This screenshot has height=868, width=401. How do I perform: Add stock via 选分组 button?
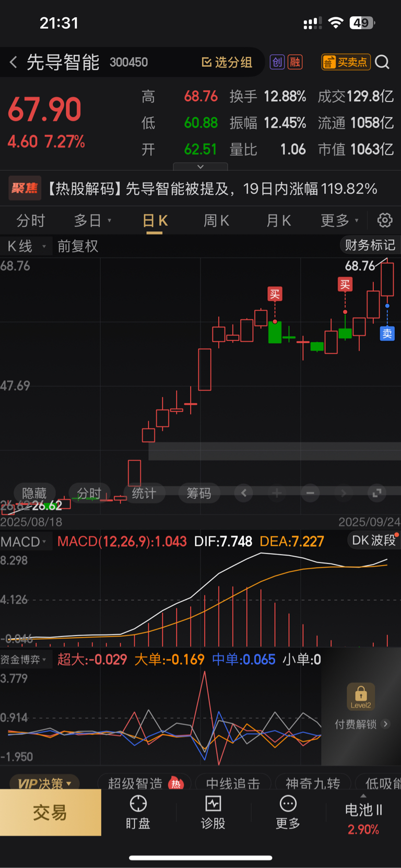(x=227, y=62)
